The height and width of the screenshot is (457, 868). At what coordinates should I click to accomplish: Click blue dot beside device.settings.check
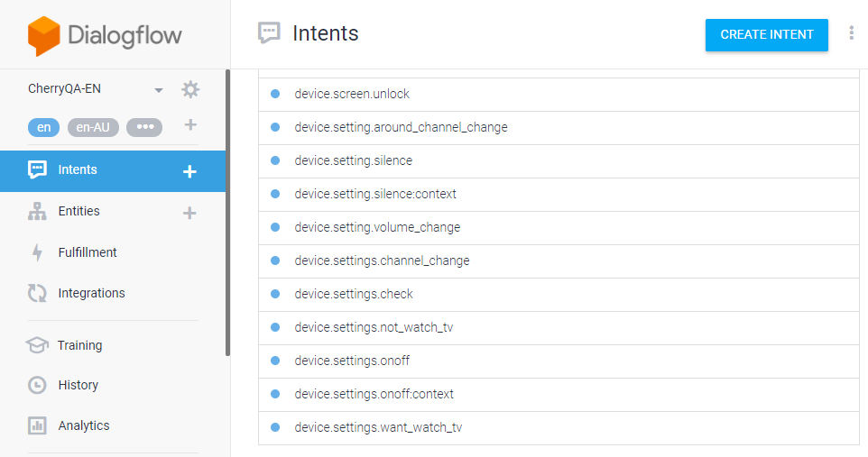point(275,294)
